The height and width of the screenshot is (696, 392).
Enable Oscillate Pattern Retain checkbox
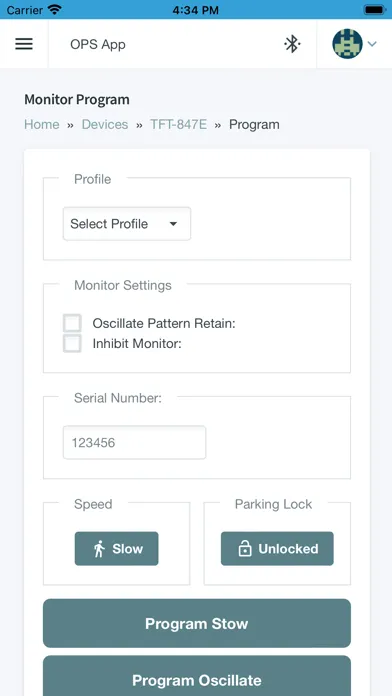tap(72, 323)
